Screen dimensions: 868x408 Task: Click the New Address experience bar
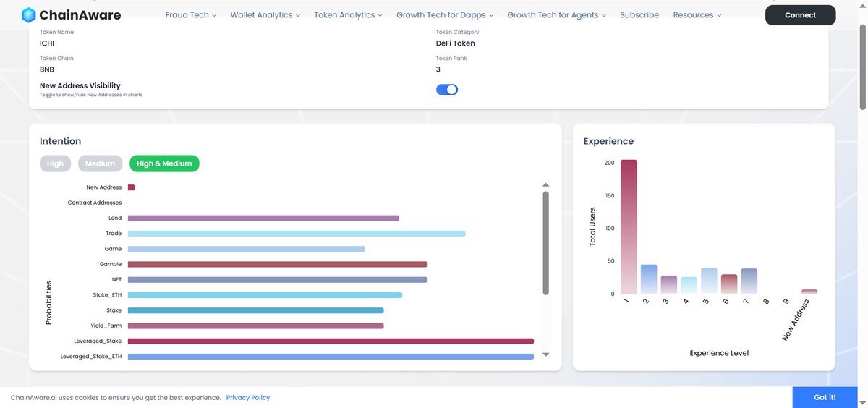coord(809,292)
